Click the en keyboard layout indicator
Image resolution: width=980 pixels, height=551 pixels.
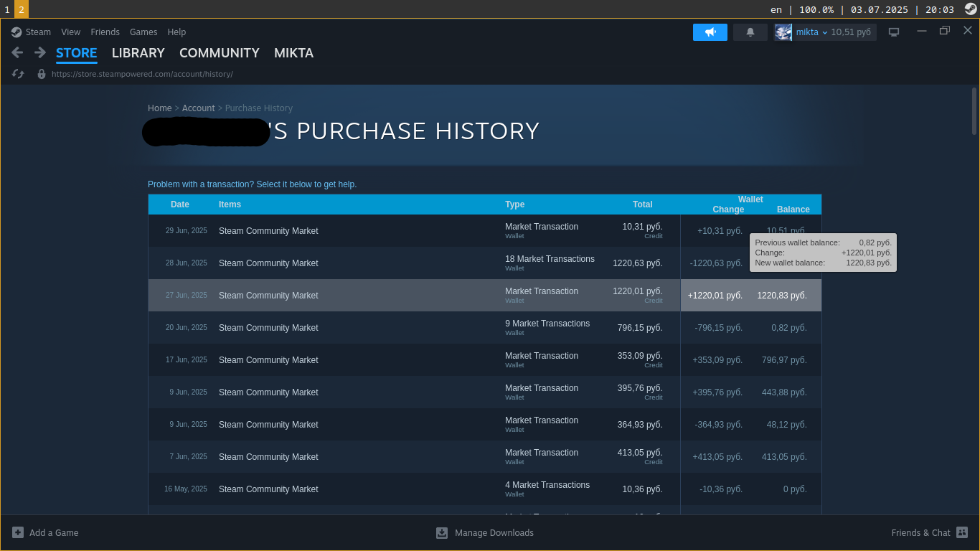(x=776, y=9)
